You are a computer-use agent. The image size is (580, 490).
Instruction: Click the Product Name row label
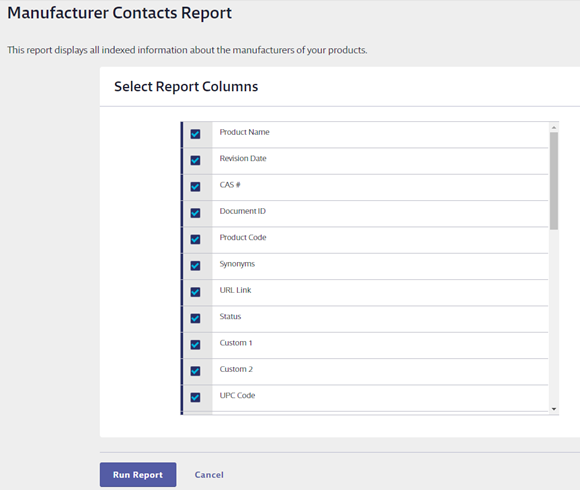pyautogui.click(x=245, y=132)
